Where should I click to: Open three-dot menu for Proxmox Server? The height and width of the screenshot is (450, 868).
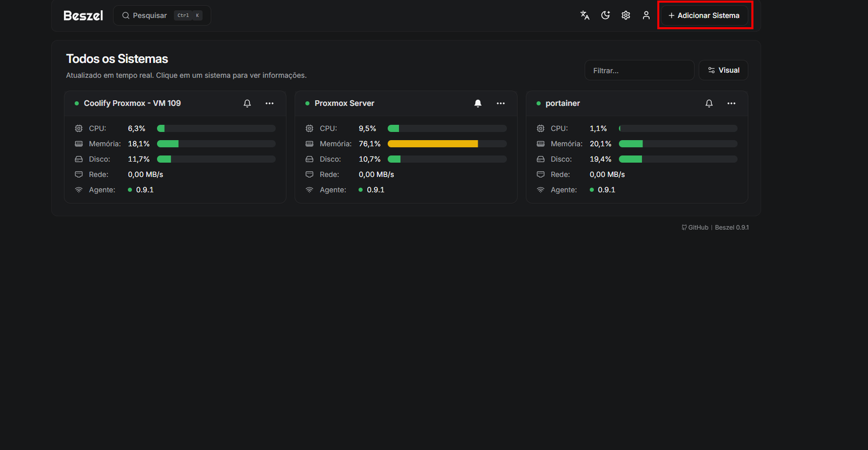pos(501,104)
